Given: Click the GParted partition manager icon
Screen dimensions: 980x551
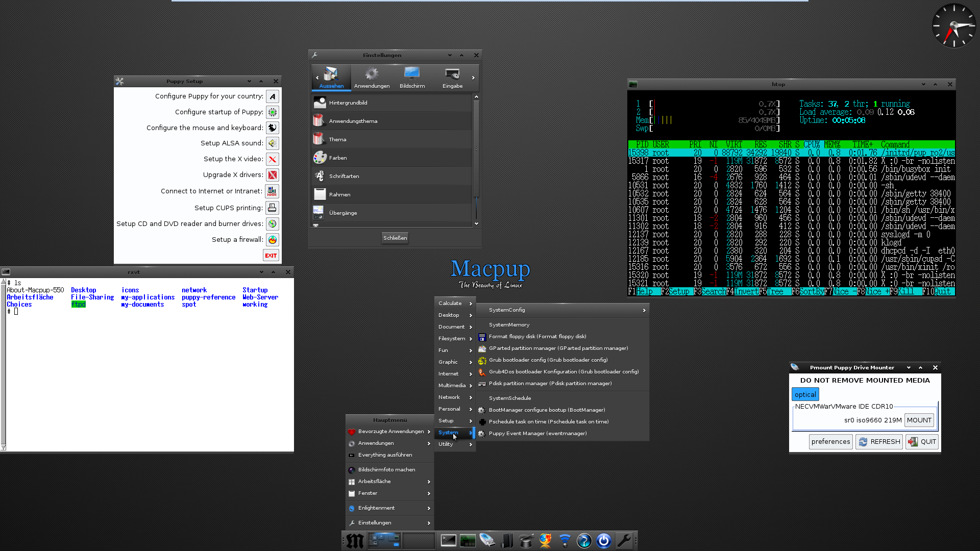Looking at the screenshot, I should coord(482,348).
